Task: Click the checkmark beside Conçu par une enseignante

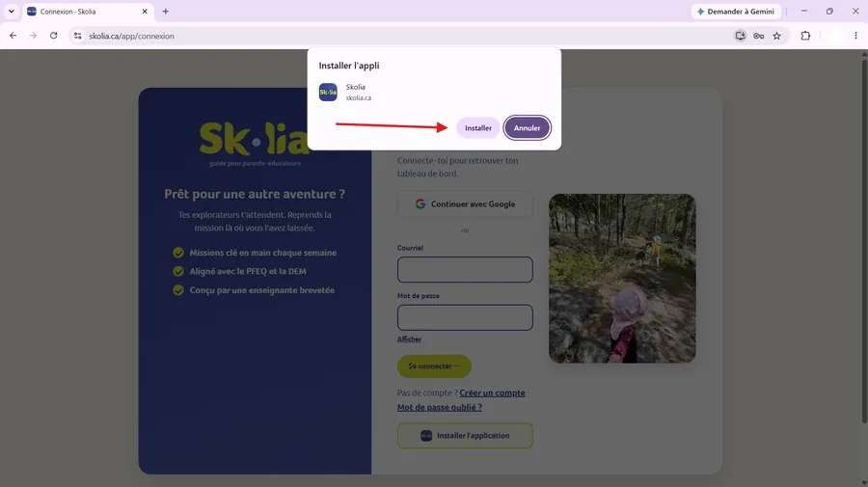Action: click(x=178, y=290)
